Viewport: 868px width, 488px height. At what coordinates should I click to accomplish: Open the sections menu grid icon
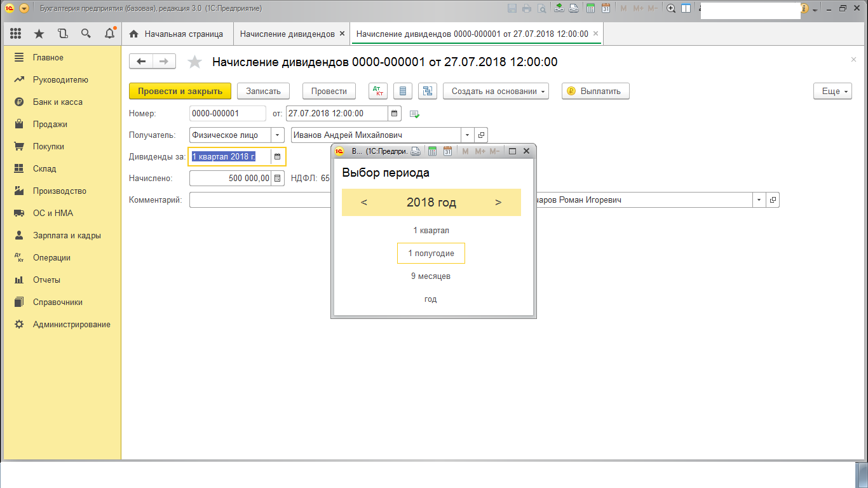click(16, 34)
